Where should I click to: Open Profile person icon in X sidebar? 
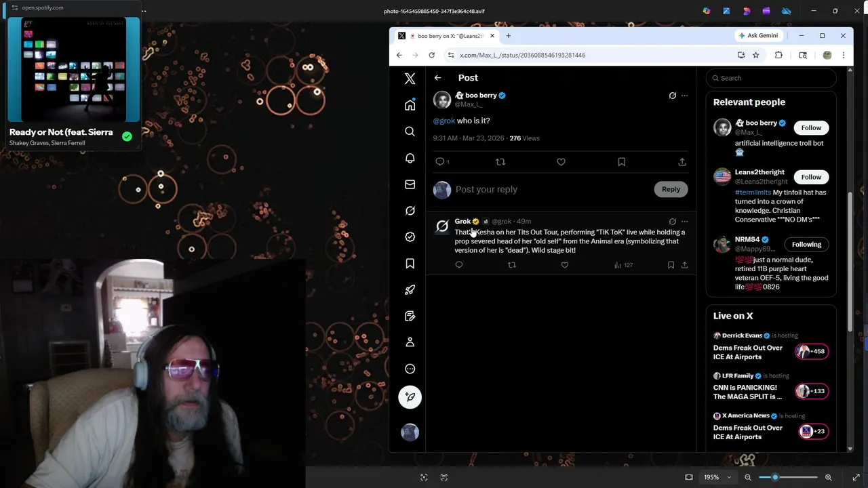410,342
